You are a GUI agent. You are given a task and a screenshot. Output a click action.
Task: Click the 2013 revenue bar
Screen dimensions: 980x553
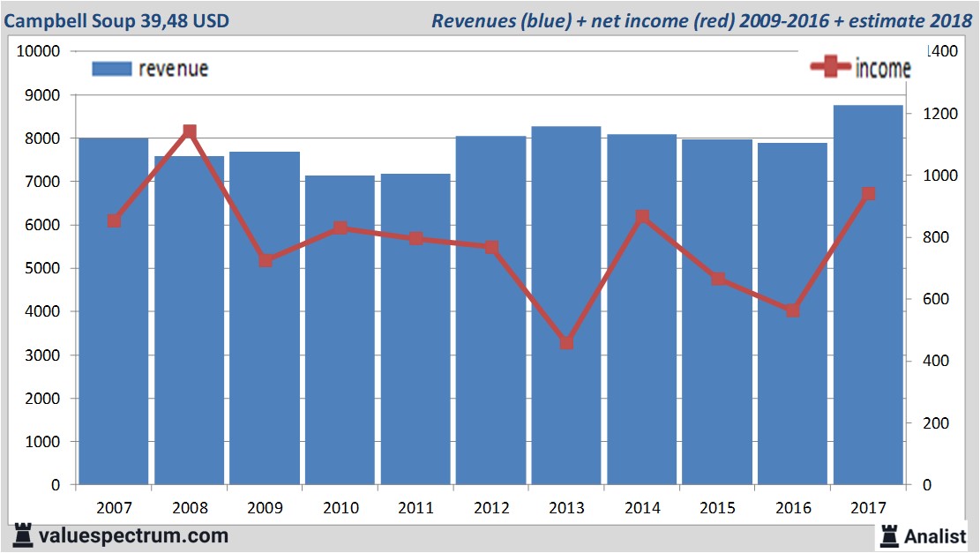click(566, 305)
